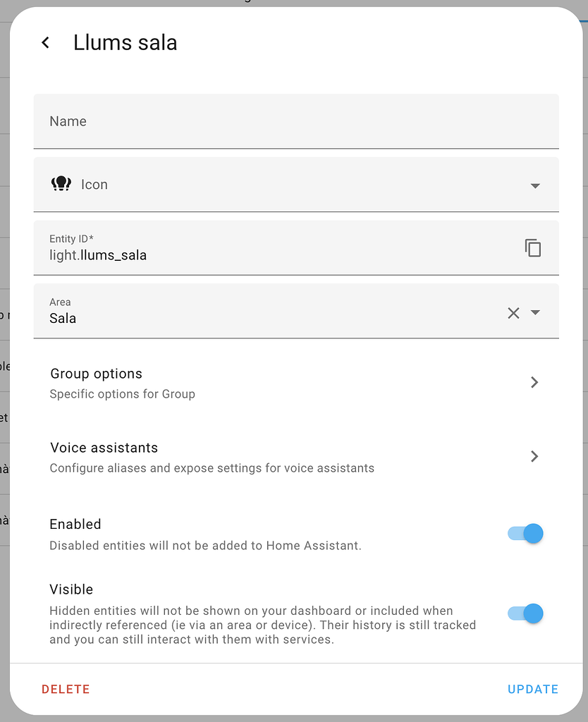Click the chevron next to Voice assistants

(x=534, y=456)
